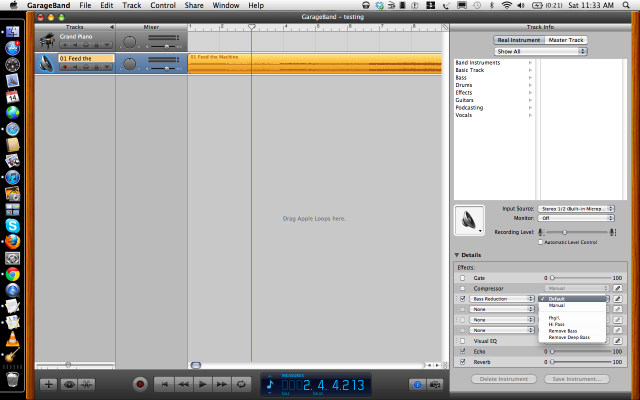Change the instrument icon in Track Info
The image size is (640, 400).
pos(469,220)
